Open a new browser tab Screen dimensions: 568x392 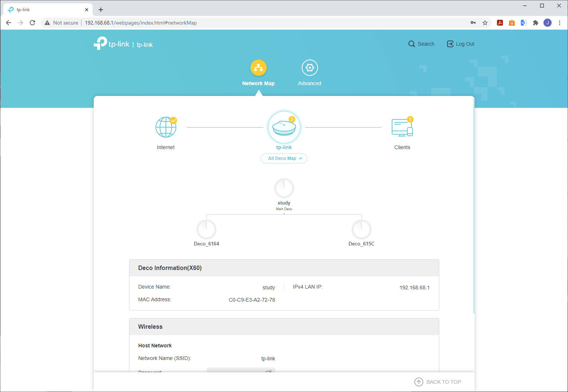coord(101,10)
